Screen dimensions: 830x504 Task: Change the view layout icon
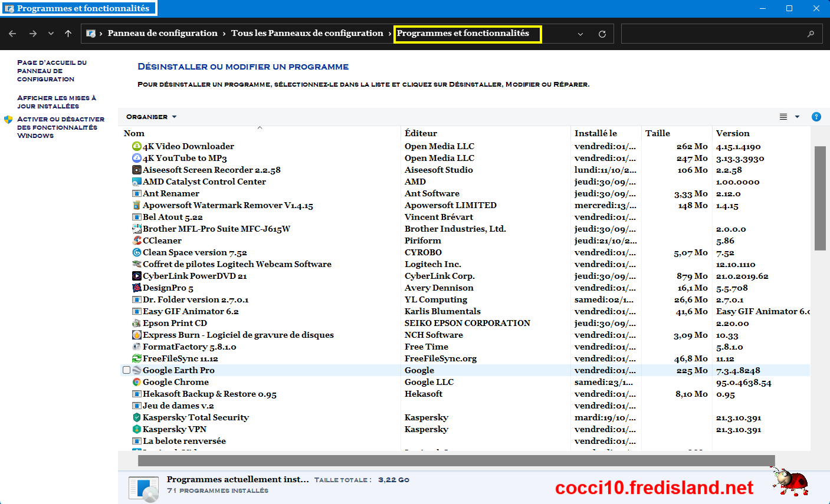[x=783, y=117]
